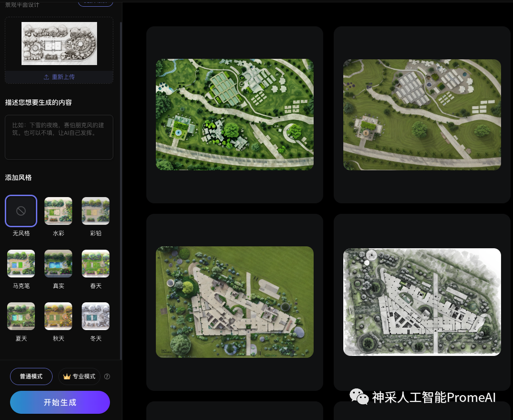
Task: Open the top-left generated landscape result
Action: pyautogui.click(x=235, y=114)
